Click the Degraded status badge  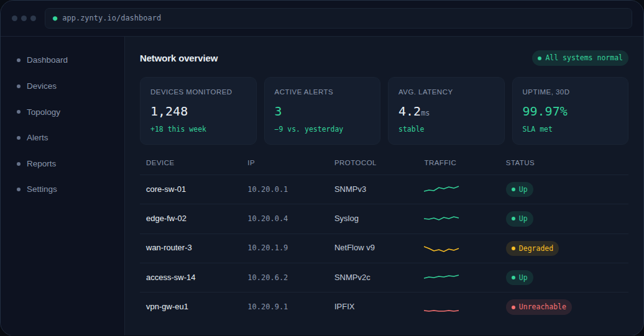click(x=532, y=248)
